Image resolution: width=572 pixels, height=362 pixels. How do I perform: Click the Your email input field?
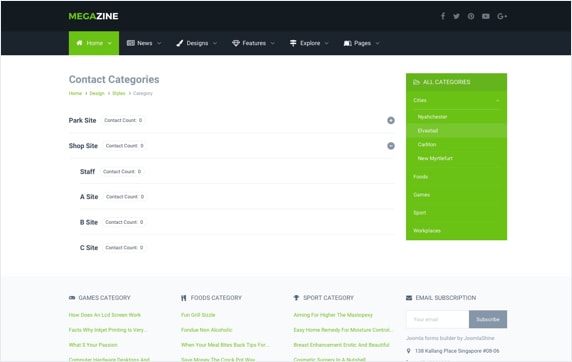click(x=437, y=319)
